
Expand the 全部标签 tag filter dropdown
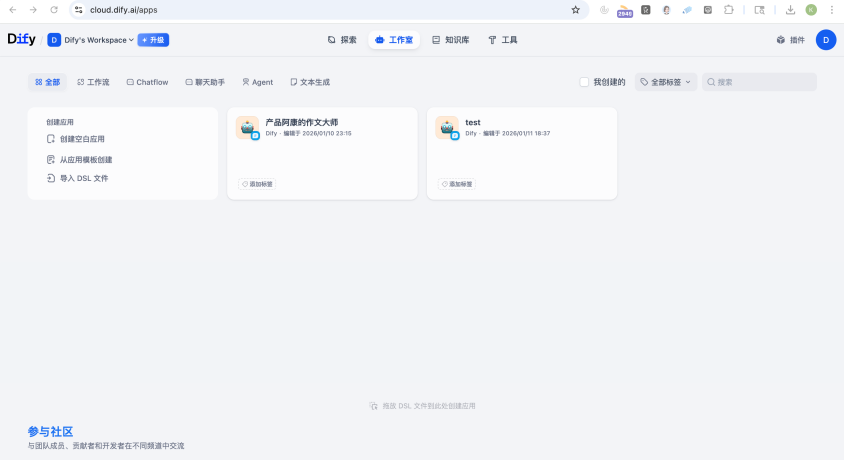[x=666, y=82]
